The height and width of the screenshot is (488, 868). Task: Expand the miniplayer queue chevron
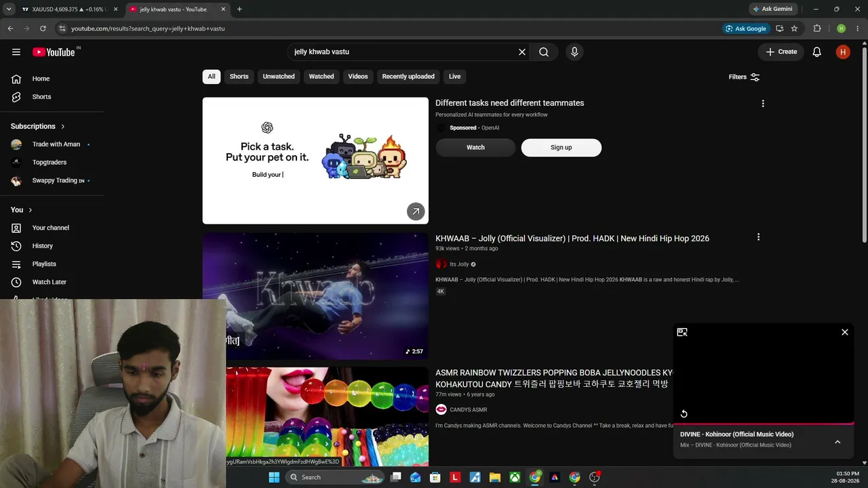tap(837, 442)
